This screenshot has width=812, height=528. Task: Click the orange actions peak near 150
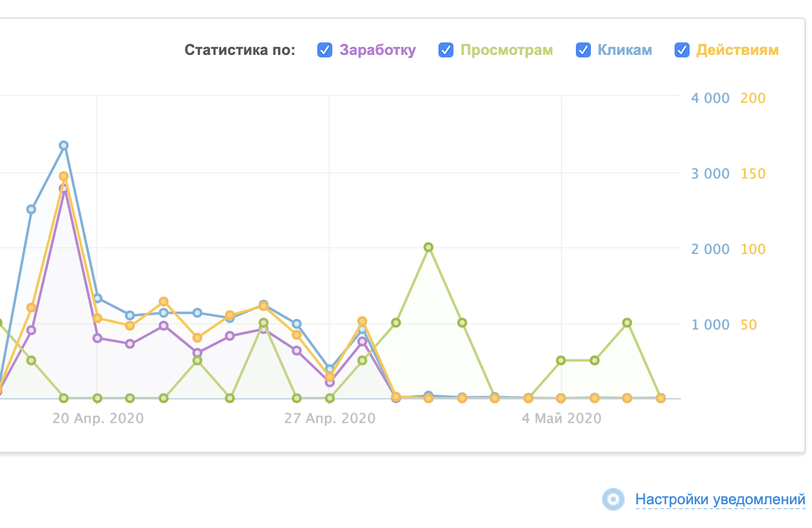[x=64, y=176]
